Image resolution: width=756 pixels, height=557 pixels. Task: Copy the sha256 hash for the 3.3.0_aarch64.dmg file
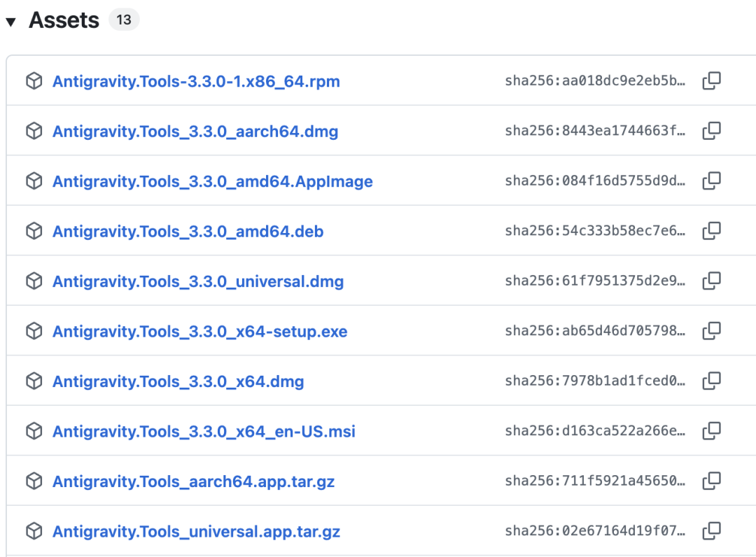coord(712,131)
